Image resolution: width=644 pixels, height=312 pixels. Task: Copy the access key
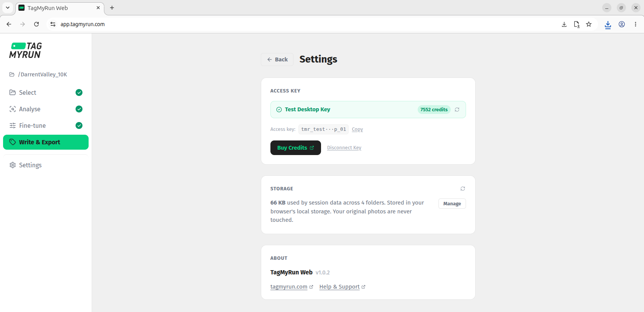[x=357, y=129]
